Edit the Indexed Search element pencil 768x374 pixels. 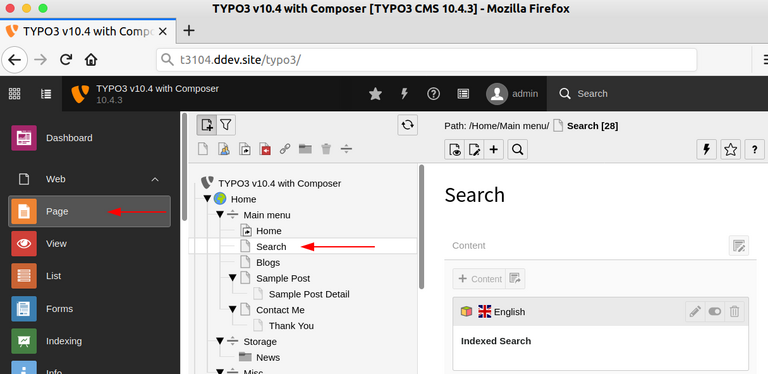click(x=695, y=311)
